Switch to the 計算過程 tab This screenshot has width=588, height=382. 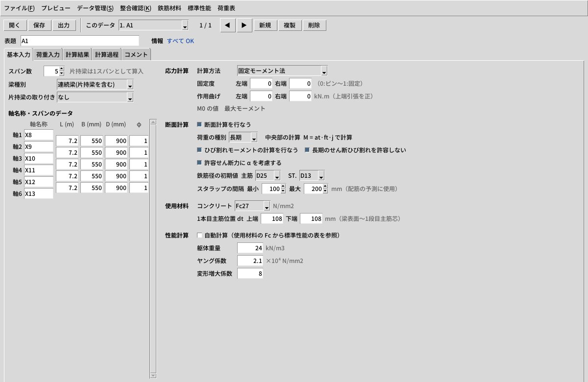tap(107, 54)
